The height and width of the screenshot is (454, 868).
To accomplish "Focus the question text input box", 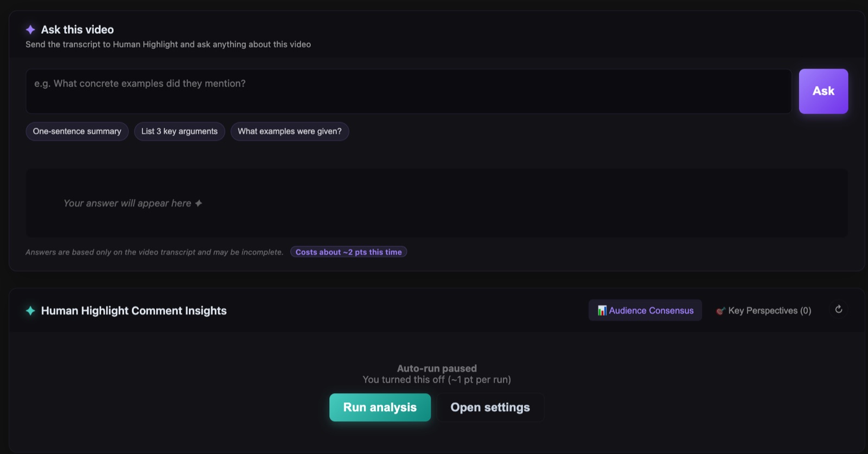I will tap(409, 91).
